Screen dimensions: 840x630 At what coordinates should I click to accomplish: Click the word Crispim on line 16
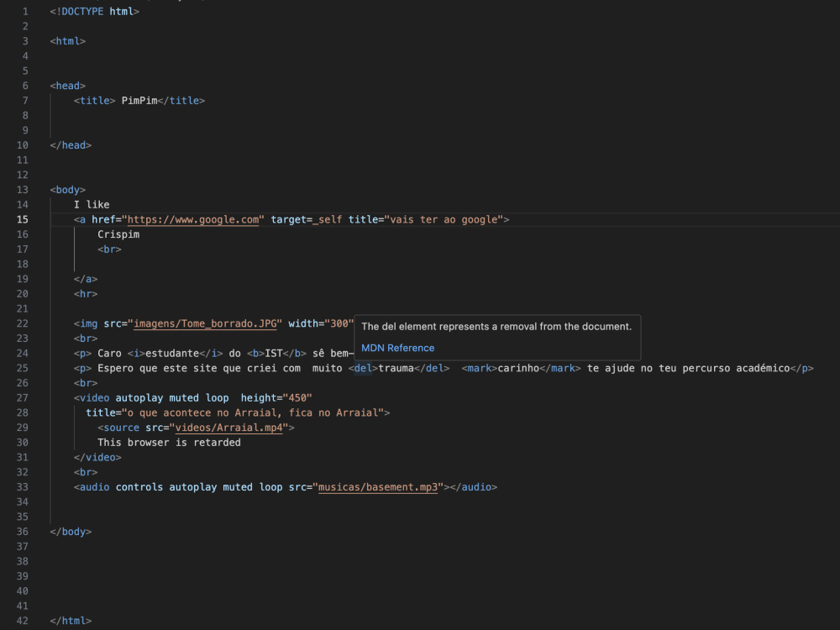click(x=118, y=234)
